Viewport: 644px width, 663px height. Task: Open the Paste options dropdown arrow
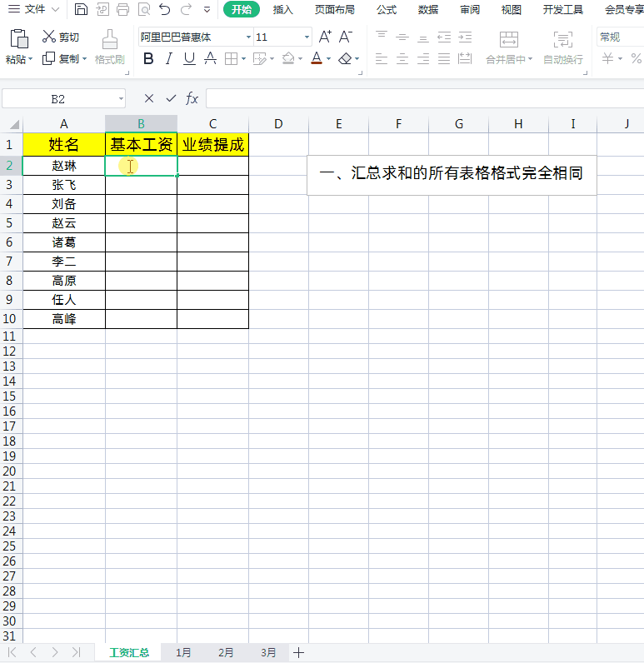coord(30,59)
